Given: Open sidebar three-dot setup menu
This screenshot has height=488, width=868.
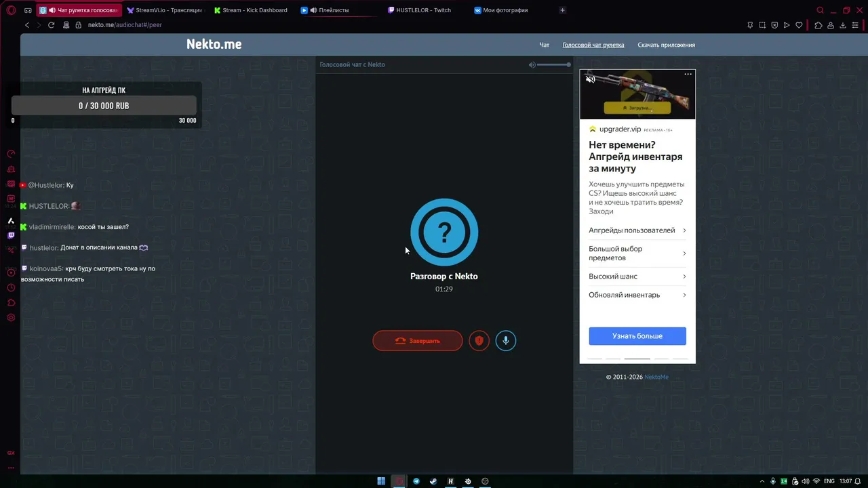Looking at the screenshot, I should click(11, 468).
